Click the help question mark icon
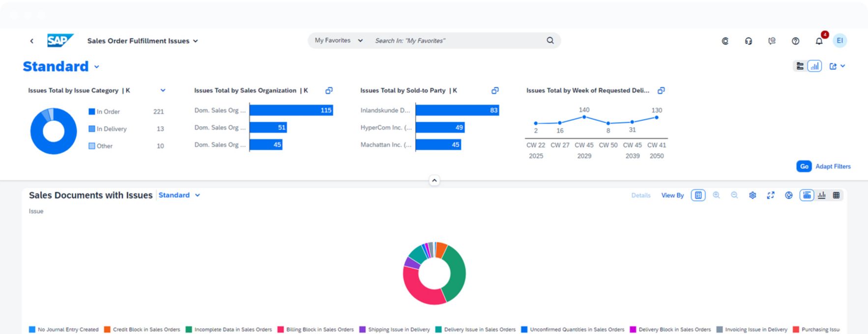Screen dimensions: 868x334 click(795, 41)
